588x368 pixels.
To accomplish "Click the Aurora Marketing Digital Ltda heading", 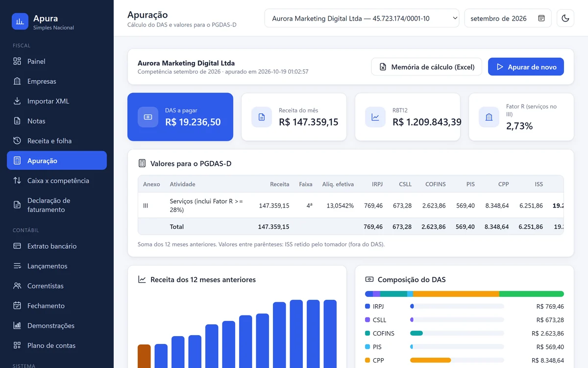I will (x=186, y=63).
